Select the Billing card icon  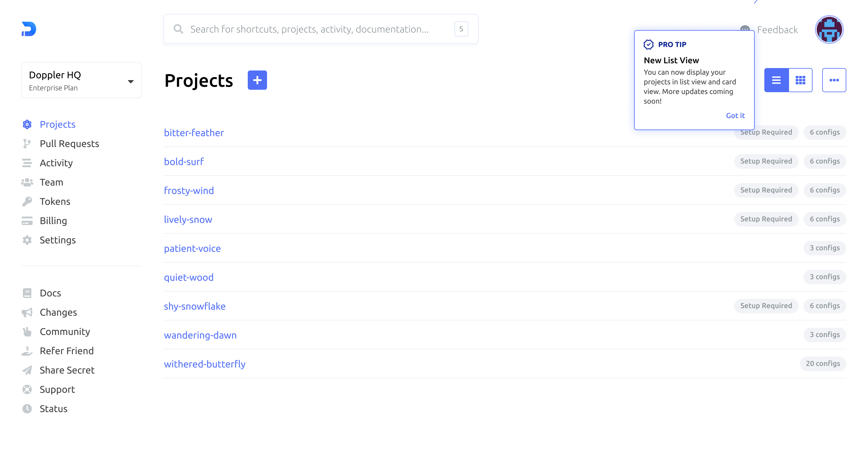click(27, 220)
